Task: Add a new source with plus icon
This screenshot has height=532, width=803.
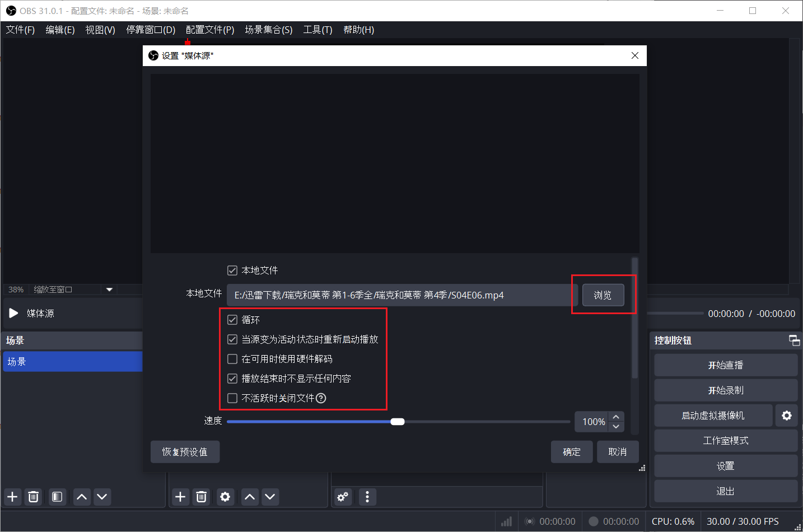Action: point(180,497)
